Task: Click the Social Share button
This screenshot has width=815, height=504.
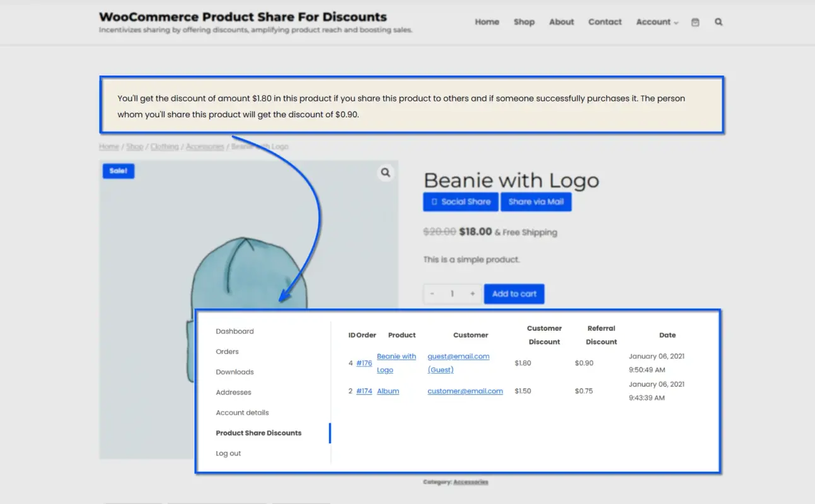Action: (461, 202)
